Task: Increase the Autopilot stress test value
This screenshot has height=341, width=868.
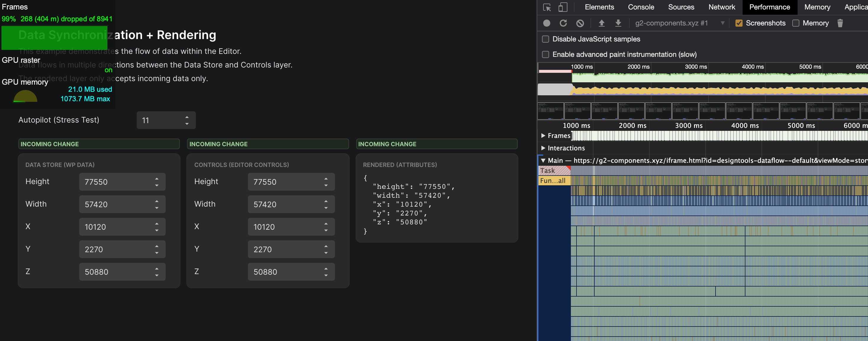Action: tap(187, 116)
